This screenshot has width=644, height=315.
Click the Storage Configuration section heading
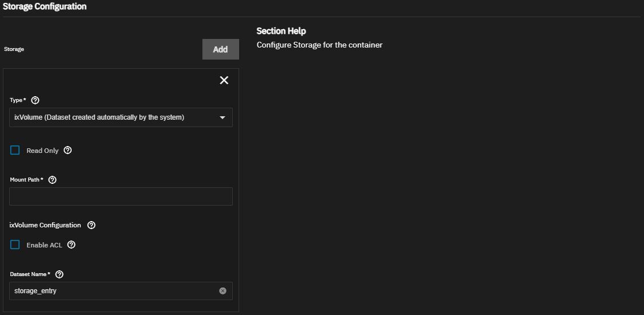45,7
